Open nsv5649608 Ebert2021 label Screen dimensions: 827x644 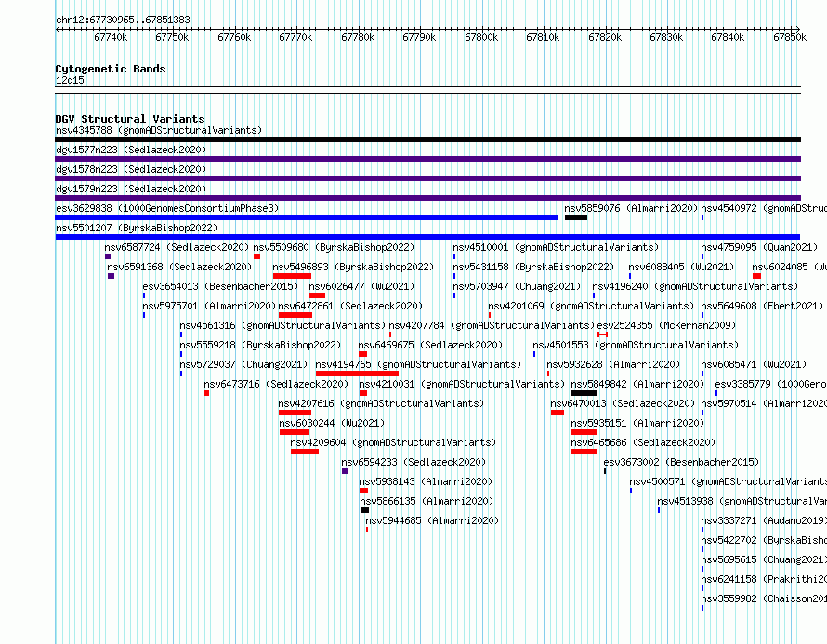click(762, 306)
